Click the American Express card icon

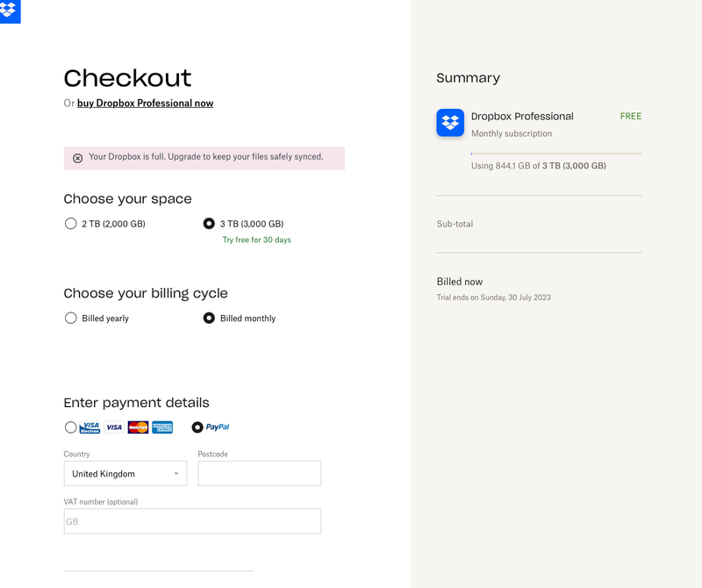click(162, 427)
